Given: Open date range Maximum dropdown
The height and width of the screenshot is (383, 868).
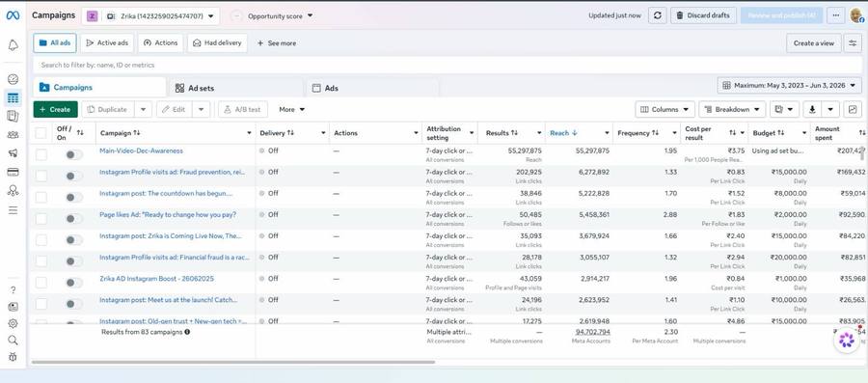Looking at the screenshot, I should click(789, 86).
